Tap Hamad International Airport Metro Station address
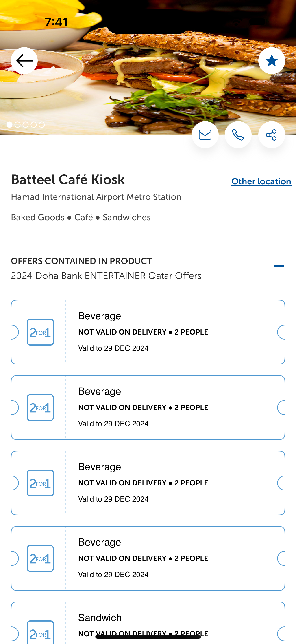 pyautogui.click(x=96, y=197)
